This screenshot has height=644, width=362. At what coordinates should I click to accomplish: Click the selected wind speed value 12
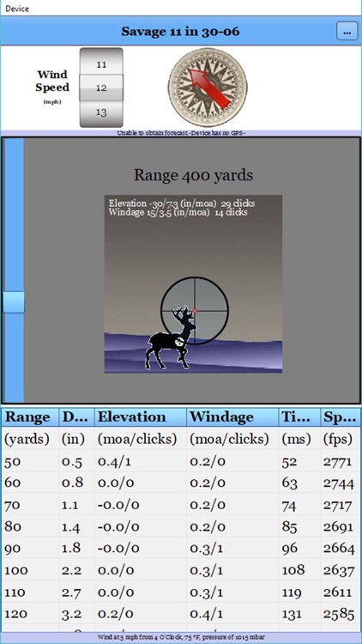[101, 88]
